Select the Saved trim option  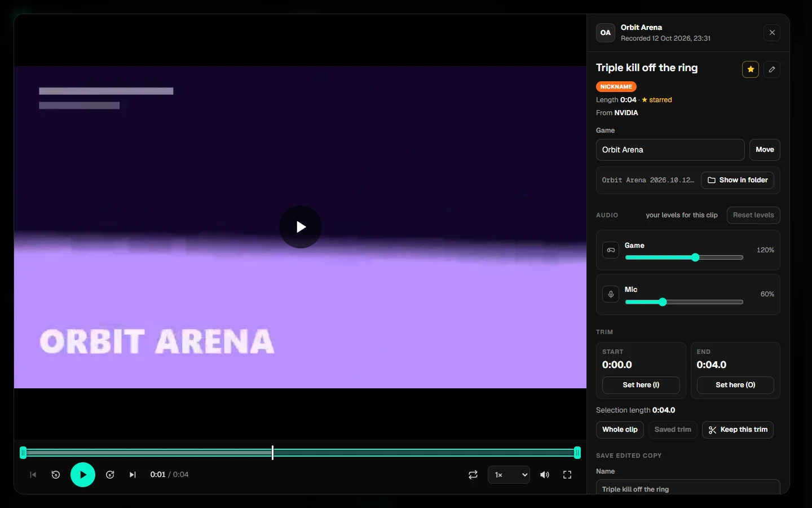coord(673,430)
